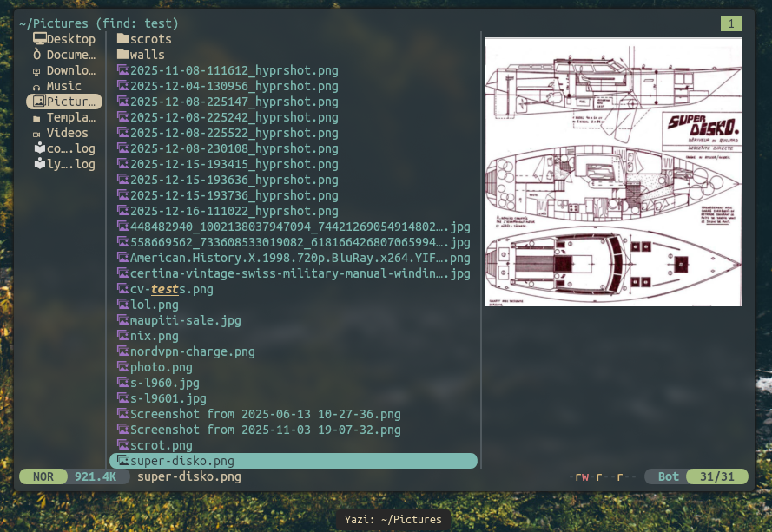The image size is (772, 532).
Task: Click tab number 1 indicator
Action: [731, 23]
